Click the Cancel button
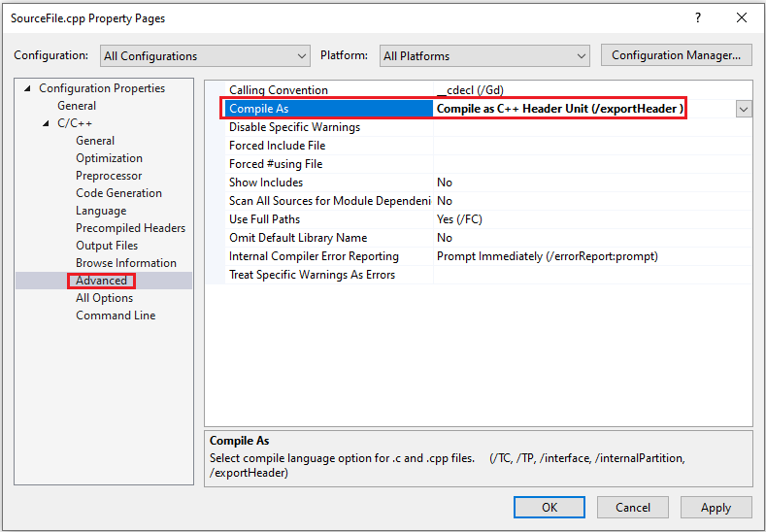Image resolution: width=766 pixels, height=532 pixels. click(x=633, y=508)
